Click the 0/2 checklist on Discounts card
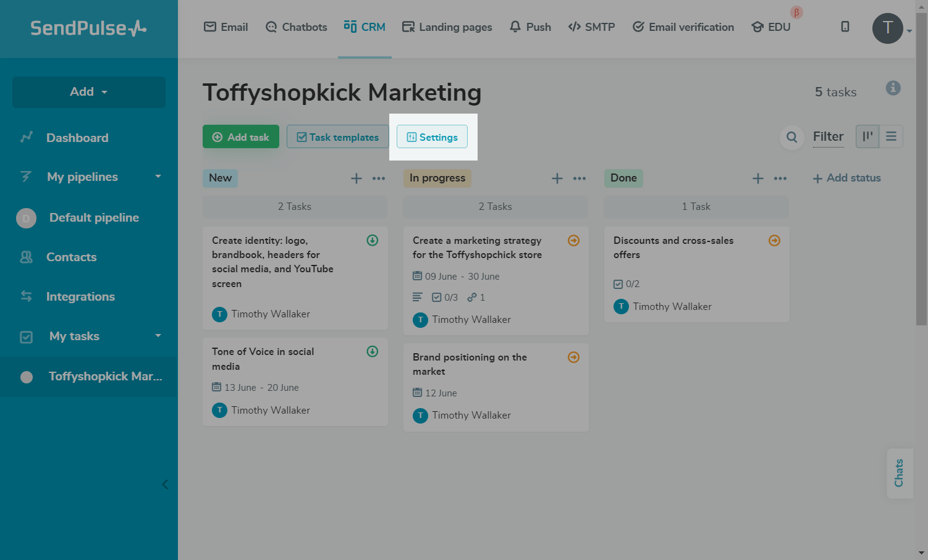Image resolution: width=928 pixels, height=560 pixels. point(626,284)
